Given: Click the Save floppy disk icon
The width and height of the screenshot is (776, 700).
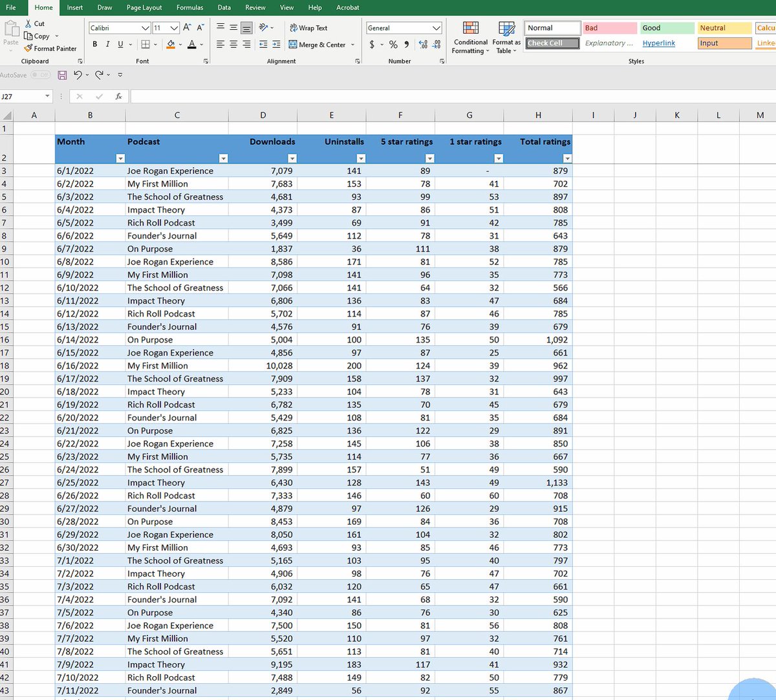Looking at the screenshot, I should [x=62, y=75].
